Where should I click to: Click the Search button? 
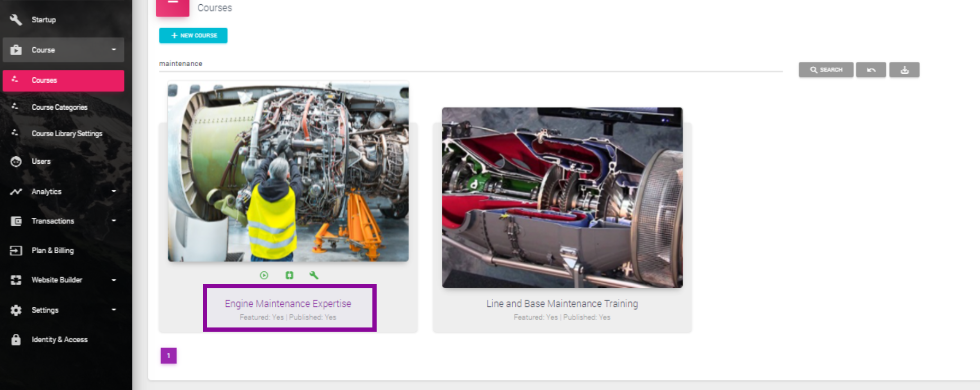[826, 70]
